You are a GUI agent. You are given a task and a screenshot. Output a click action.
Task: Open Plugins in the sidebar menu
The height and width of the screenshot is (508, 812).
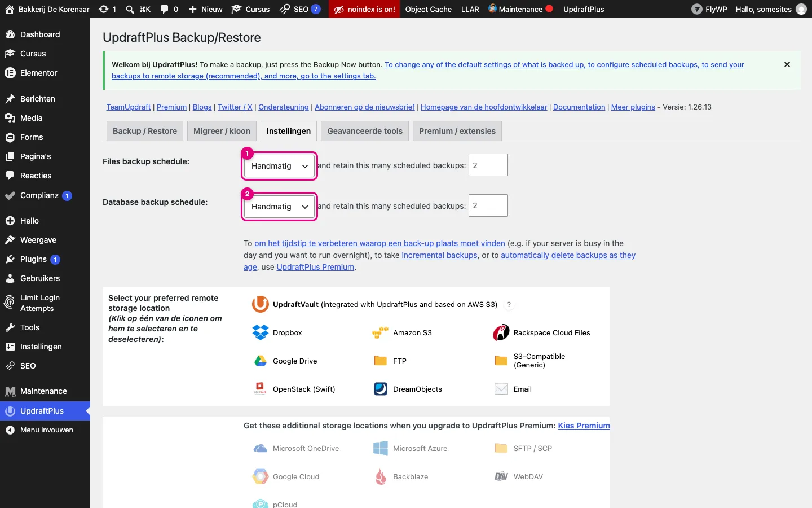tap(45, 259)
